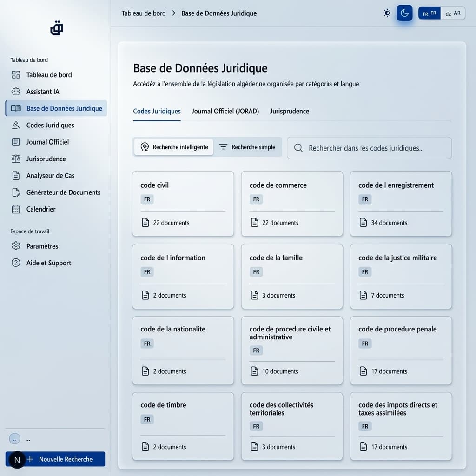Open code des impots directs card
476x476 pixels.
pyautogui.click(x=401, y=426)
